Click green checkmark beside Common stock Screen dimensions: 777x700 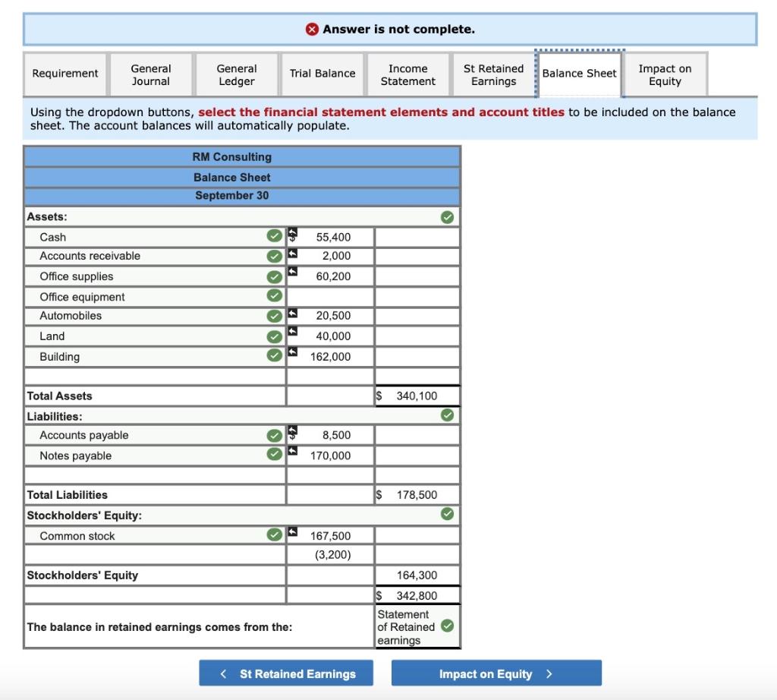(x=274, y=534)
